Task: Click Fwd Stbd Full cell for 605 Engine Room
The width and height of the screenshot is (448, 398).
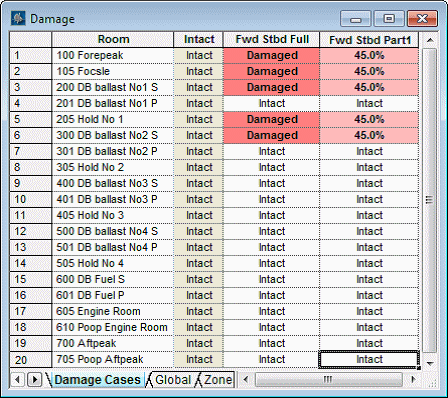Action: [272, 311]
